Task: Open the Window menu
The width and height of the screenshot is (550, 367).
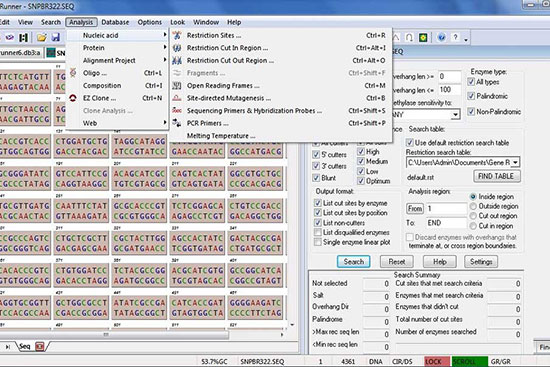Action: tap(206, 22)
